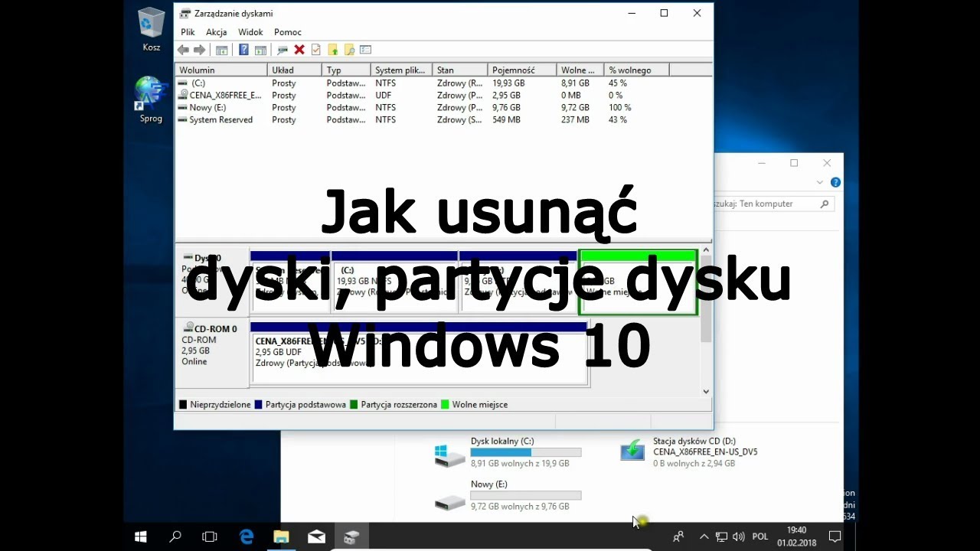The image size is (980, 551).
Task: Toggle the action pane toolbar icon
Action: (x=260, y=50)
